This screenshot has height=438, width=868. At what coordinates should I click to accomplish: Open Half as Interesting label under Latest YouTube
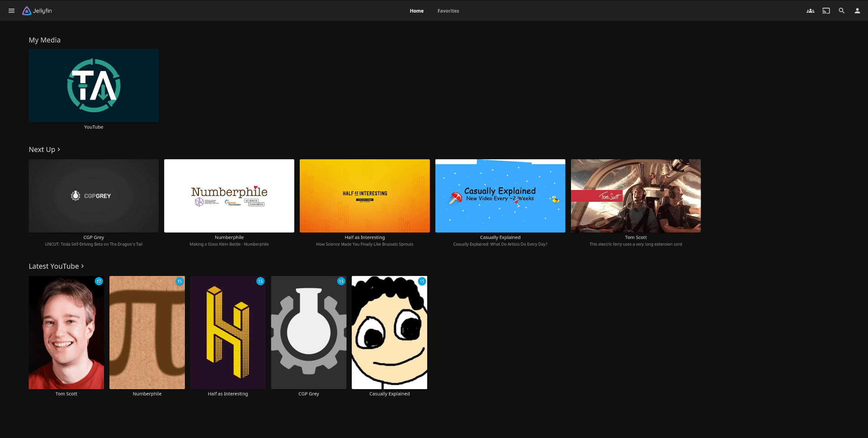(228, 394)
